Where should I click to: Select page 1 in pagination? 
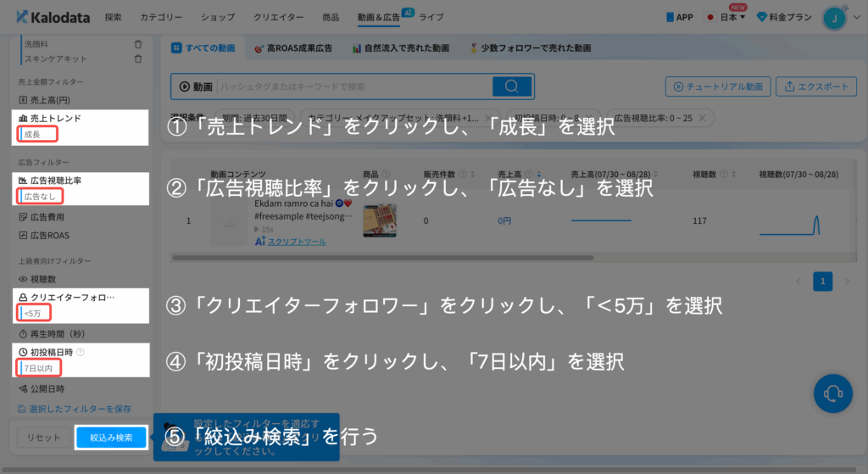pyautogui.click(x=822, y=282)
